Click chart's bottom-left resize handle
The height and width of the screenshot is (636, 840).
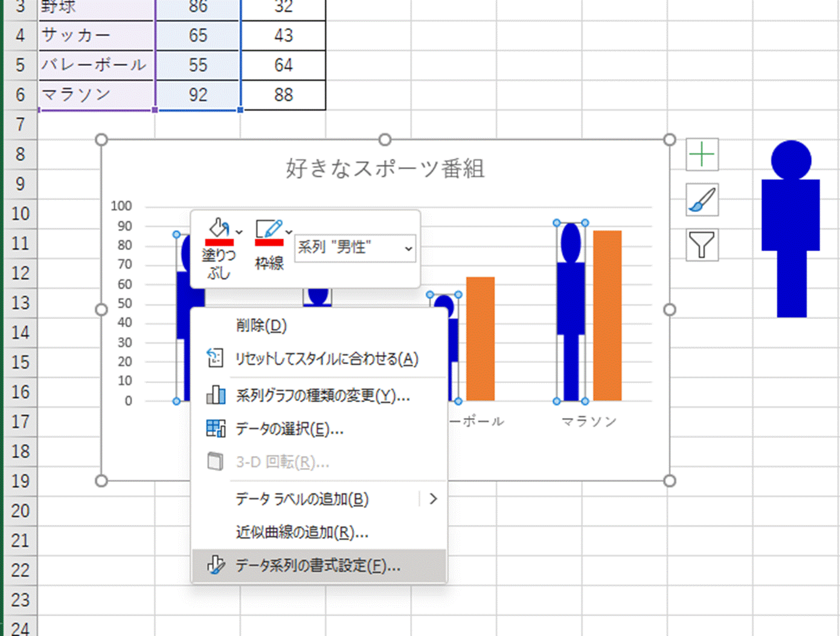click(x=101, y=481)
